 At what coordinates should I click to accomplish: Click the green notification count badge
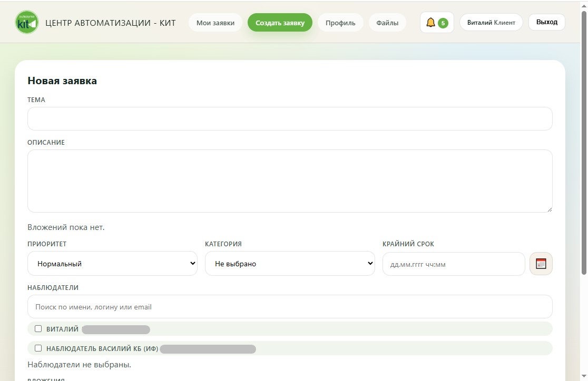tap(443, 23)
